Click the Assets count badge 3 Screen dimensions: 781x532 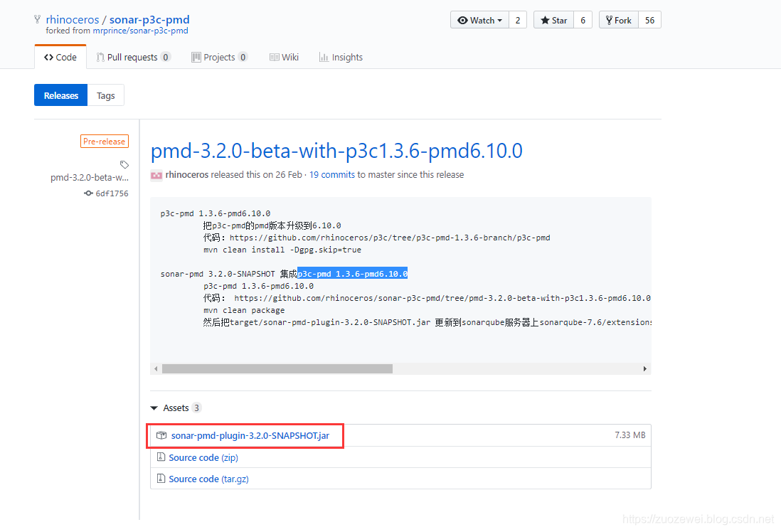coord(197,408)
